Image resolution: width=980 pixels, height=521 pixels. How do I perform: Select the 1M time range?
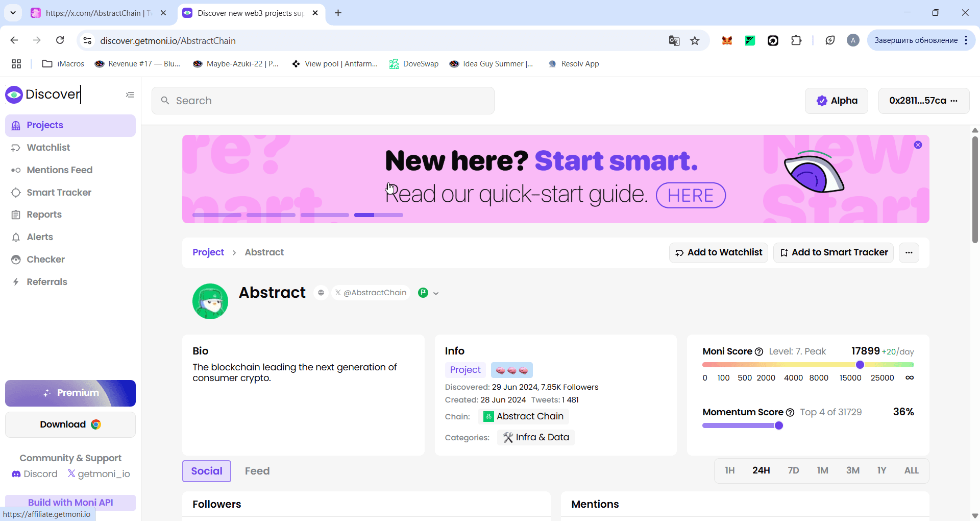[x=823, y=471]
